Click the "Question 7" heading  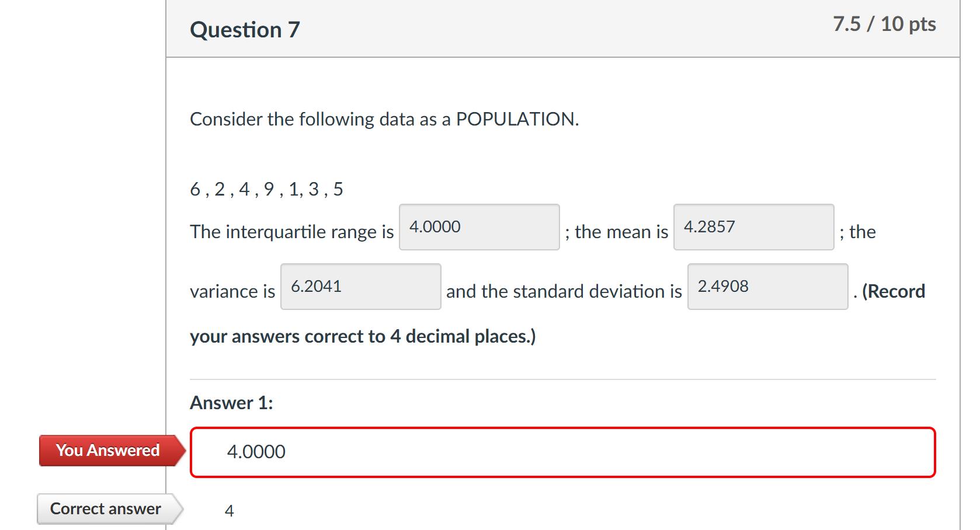245,30
